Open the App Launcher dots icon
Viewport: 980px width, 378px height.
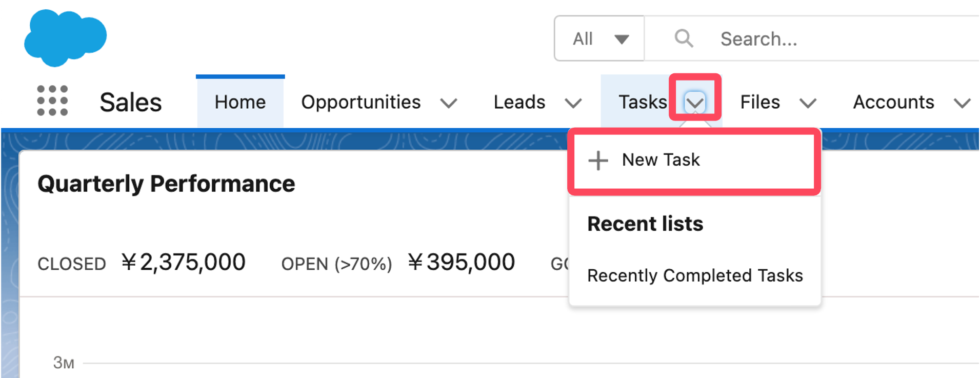[52, 101]
